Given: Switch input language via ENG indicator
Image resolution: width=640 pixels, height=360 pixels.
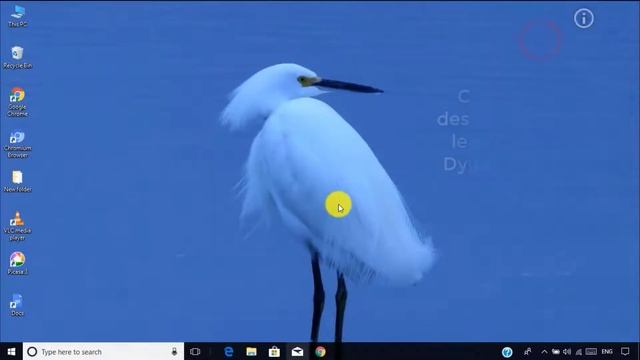Looking at the screenshot, I should [607, 351].
